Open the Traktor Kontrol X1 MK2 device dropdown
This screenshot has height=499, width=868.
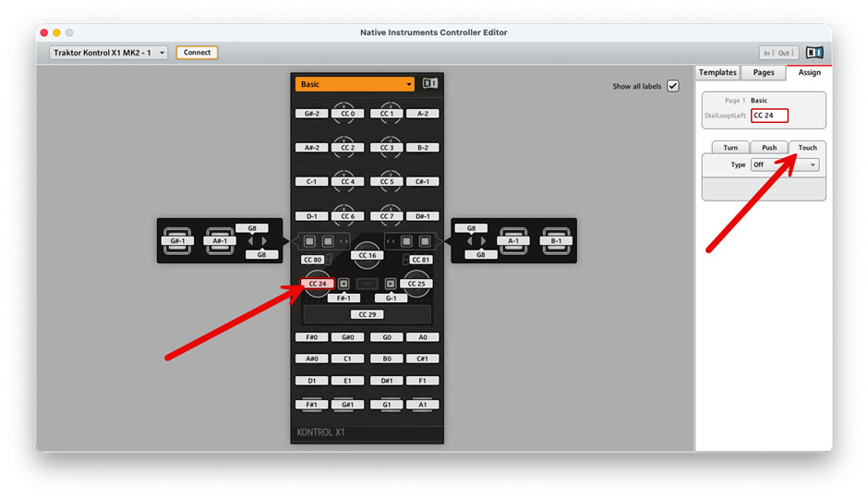pos(109,53)
